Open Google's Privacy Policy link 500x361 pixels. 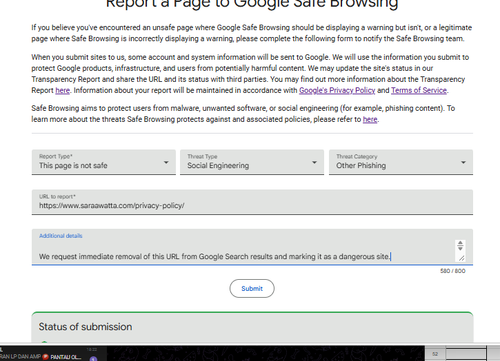[x=337, y=90]
